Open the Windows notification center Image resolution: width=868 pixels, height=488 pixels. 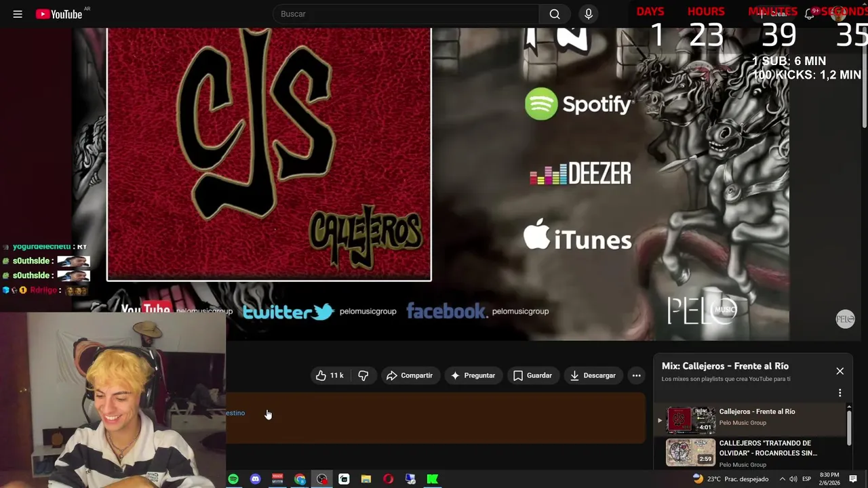tap(854, 479)
